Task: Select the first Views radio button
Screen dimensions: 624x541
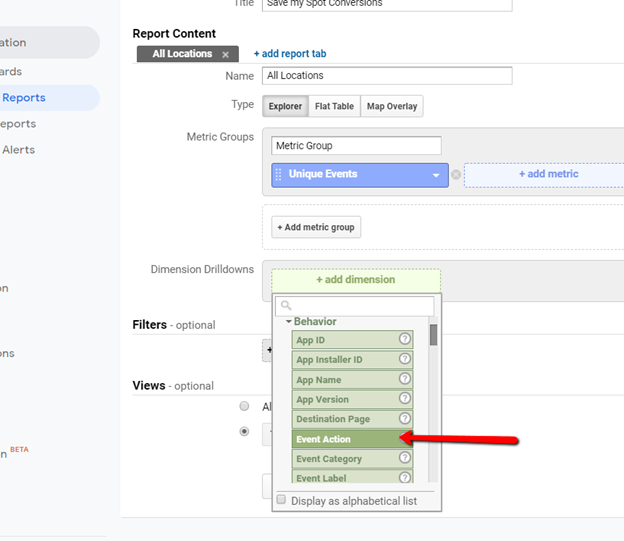Action: pyautogui.click(x=244, y=406)
